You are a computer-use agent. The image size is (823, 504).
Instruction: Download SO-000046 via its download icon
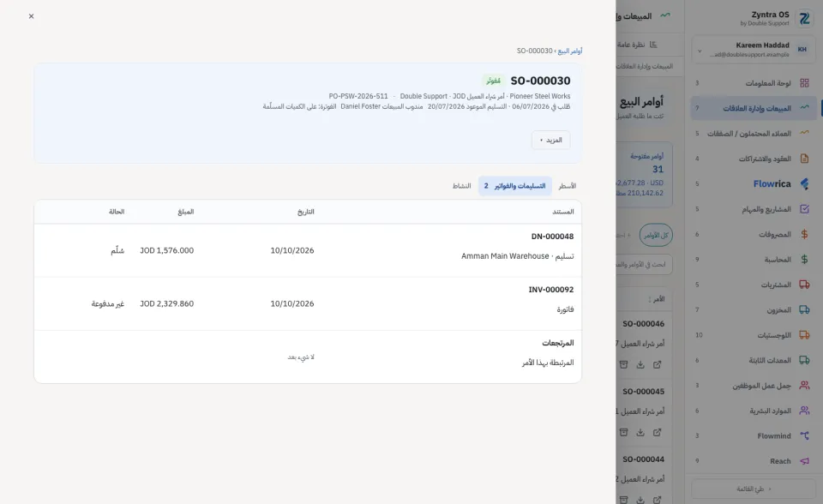point(640,364)
